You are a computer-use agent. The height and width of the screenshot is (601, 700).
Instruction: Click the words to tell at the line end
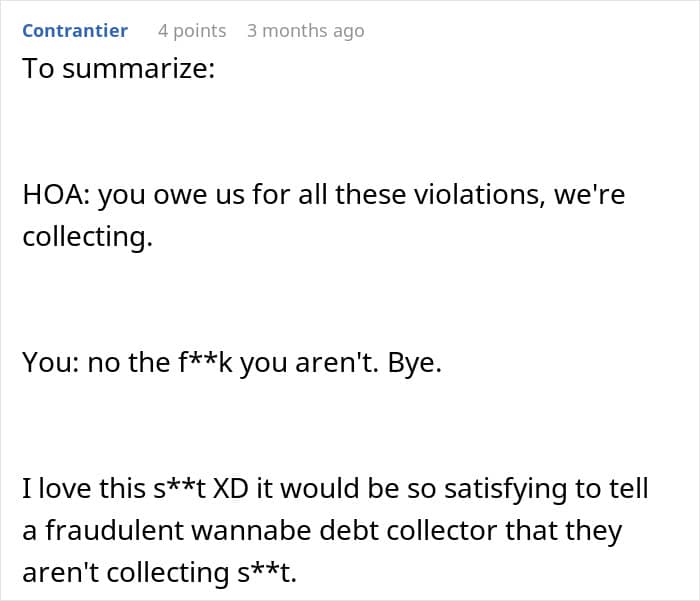[612, 488]
